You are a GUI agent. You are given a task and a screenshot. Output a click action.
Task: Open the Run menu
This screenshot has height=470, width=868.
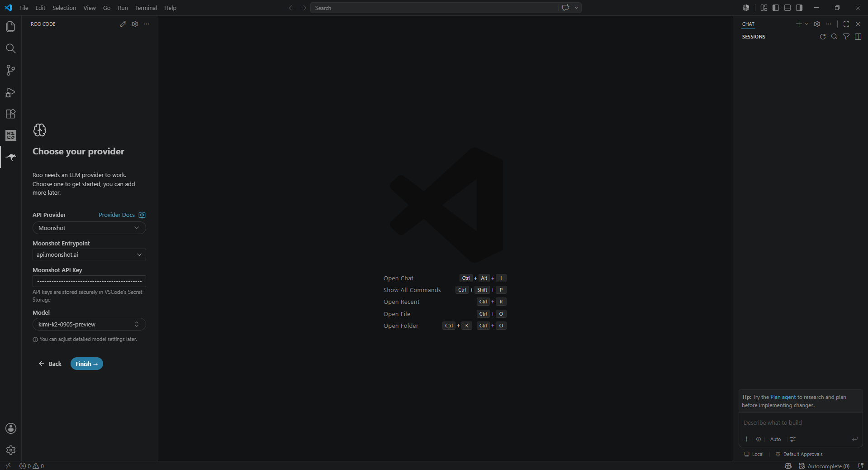[x=123, y=8]
